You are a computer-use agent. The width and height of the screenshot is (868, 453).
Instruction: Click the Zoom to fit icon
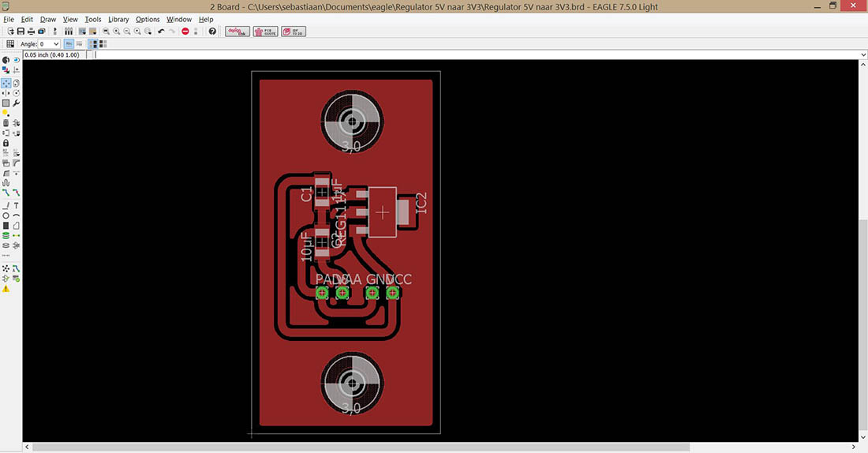click(106, 32)
